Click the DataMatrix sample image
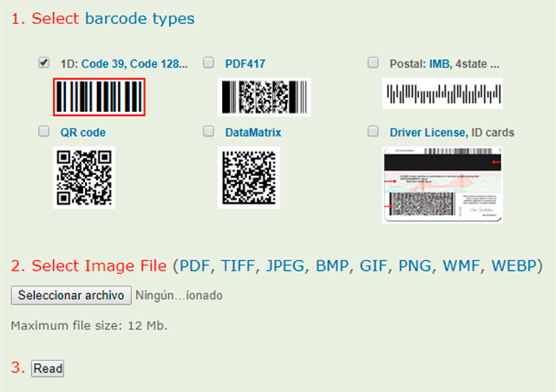 pos(248,177)
